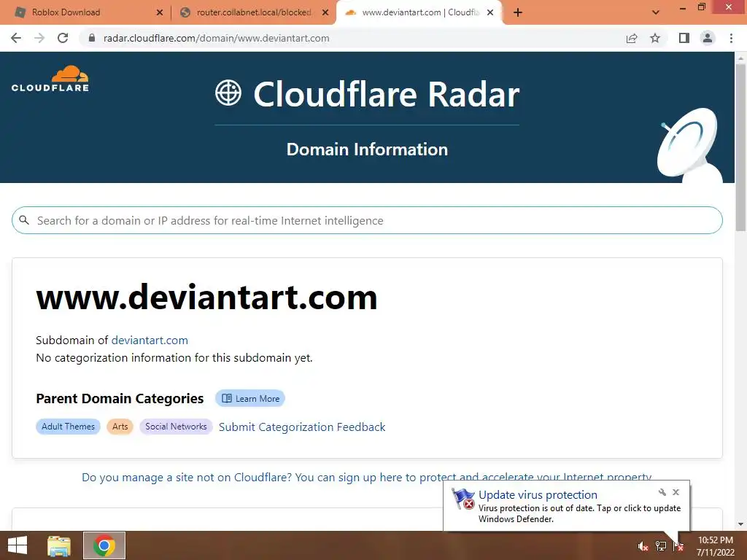Switch to the router.collabnet.local tab
This screenshot has height=560, width=747.
click(x=253, y=12)
